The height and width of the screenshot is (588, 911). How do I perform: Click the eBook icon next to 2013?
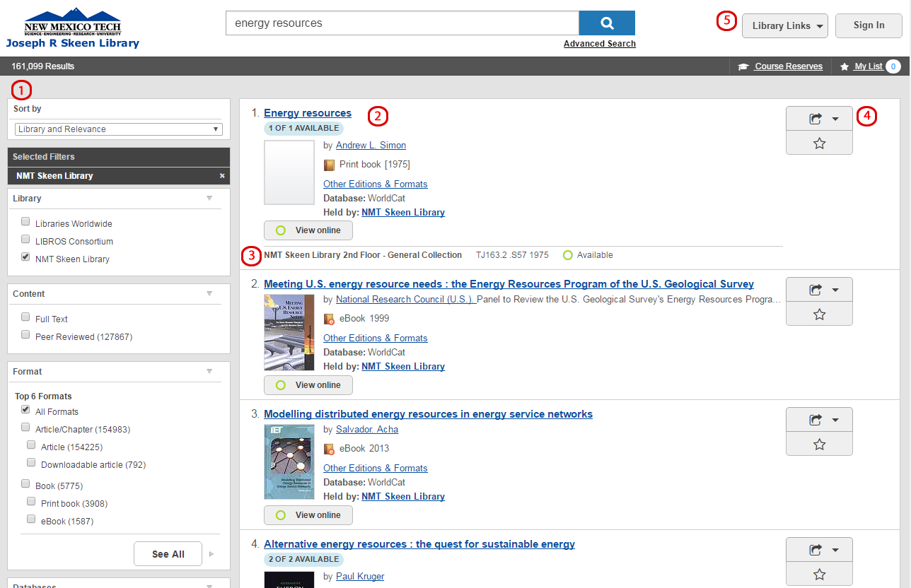[329, 449]
